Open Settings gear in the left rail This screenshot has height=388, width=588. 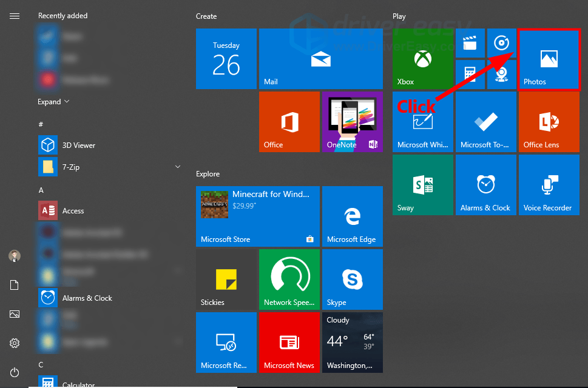[14, 343]
